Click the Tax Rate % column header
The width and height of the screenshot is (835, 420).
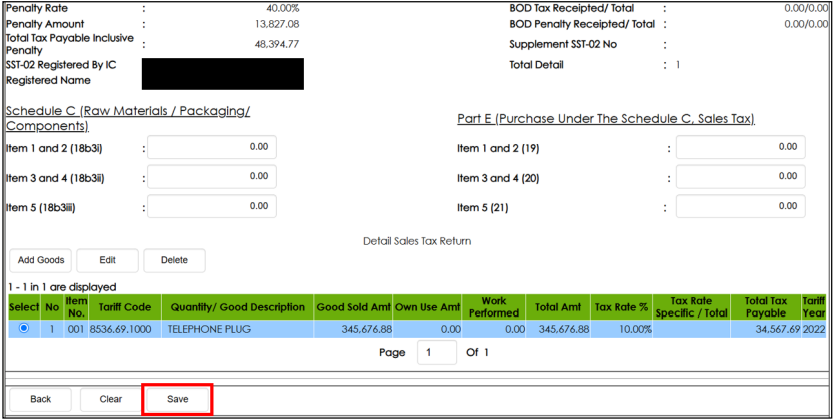pyautogui.click(x=621, y=307)
